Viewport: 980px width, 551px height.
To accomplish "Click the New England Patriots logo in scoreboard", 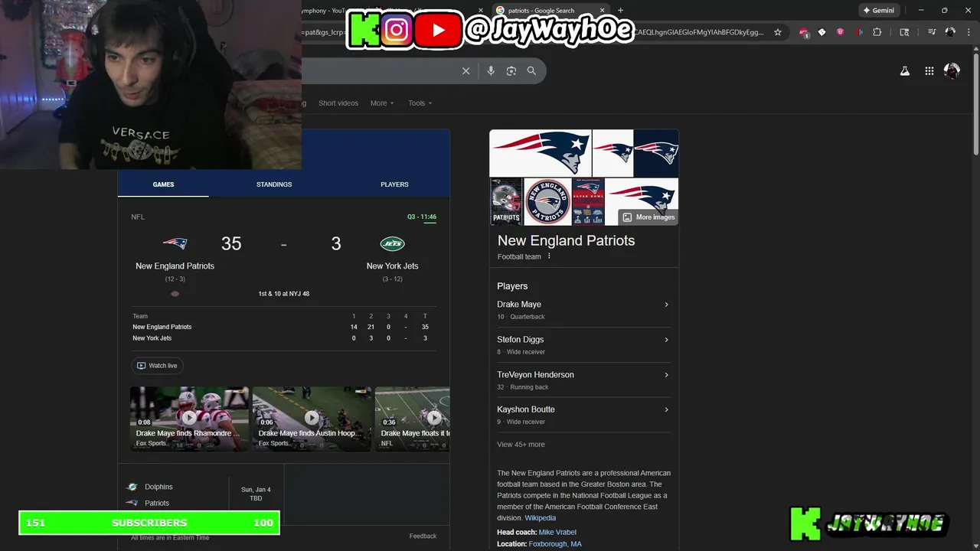I will coord(175,243).
